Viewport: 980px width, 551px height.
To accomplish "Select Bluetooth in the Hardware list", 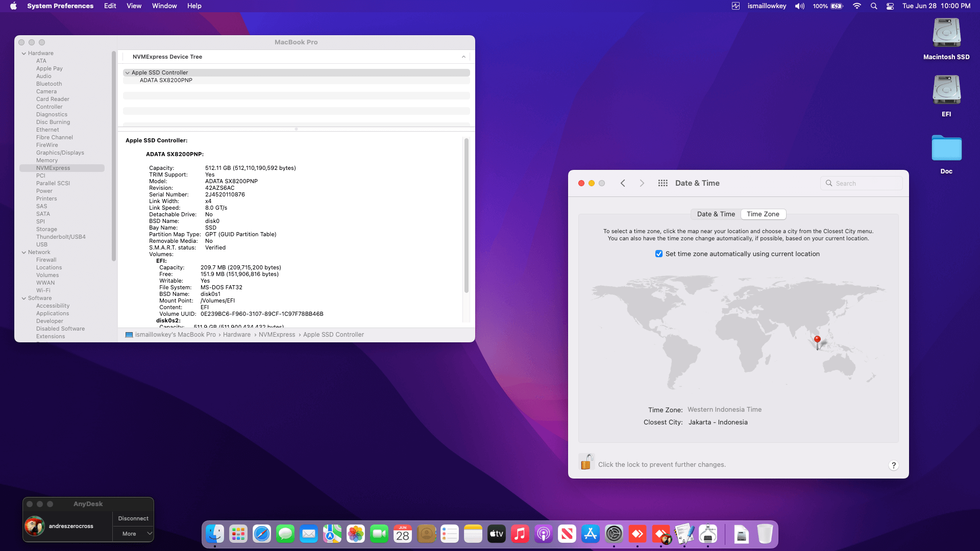I will pyautogui.click(x=49, y=84).
